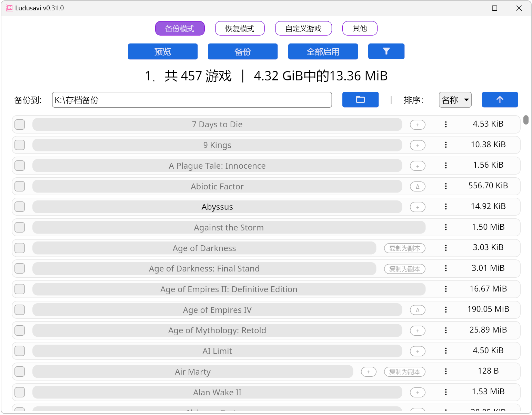This screenshot has width=532, height=415.
Task: Enable Age of Mythology: Retold checkbox
Action: [20, 330]
